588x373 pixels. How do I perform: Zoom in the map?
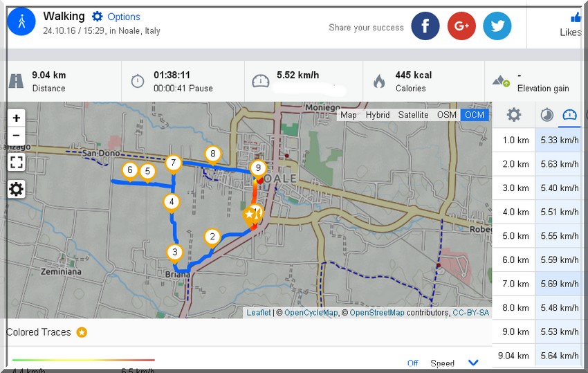17,118
